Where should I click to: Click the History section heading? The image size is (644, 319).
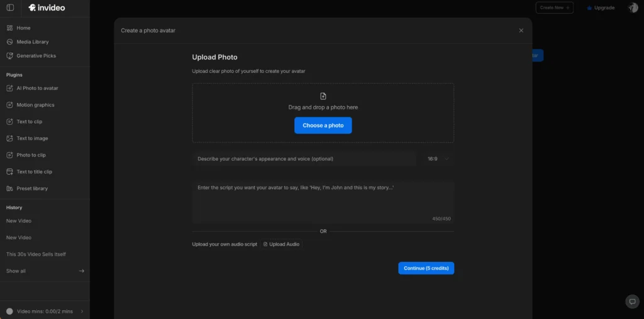point(14,207)
